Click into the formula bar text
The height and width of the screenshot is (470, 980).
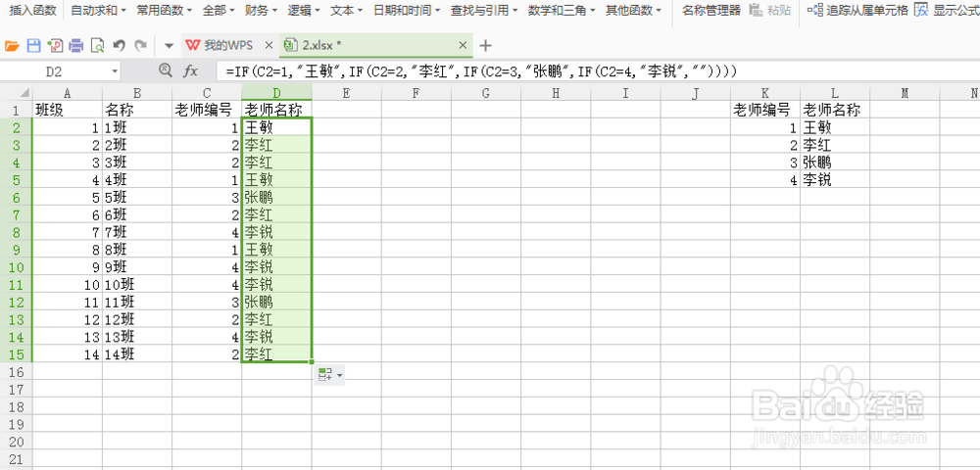point(598,71)
